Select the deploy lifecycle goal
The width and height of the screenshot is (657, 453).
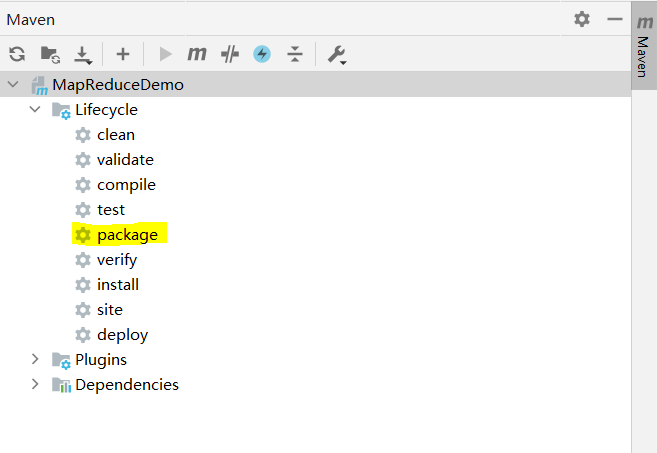pos(122,335)
